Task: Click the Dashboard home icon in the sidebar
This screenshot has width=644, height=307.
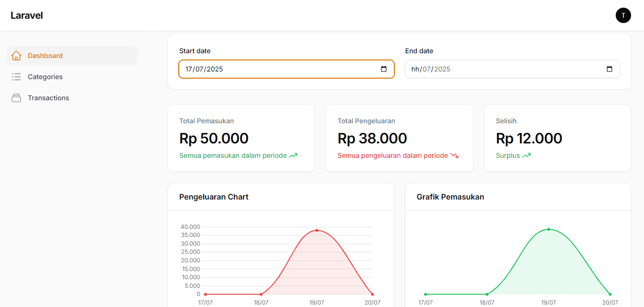Action: [x=16, y=56]
